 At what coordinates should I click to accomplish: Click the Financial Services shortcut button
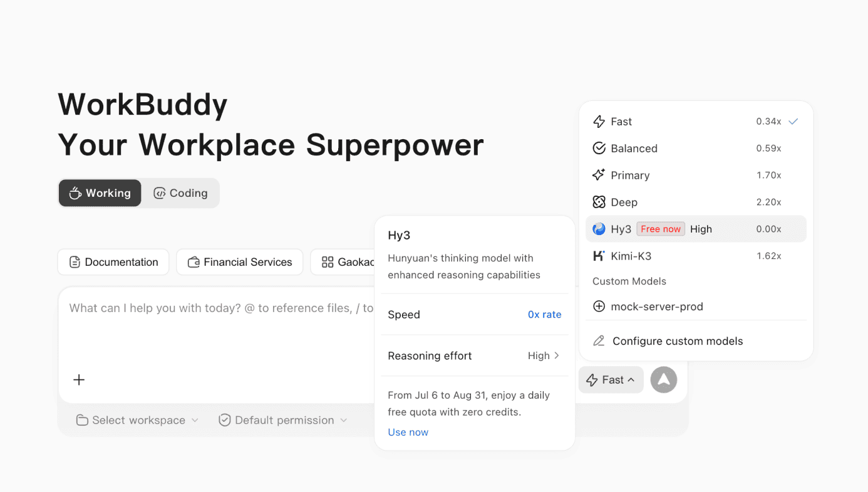pyautogui.click(x=240, y=262)
